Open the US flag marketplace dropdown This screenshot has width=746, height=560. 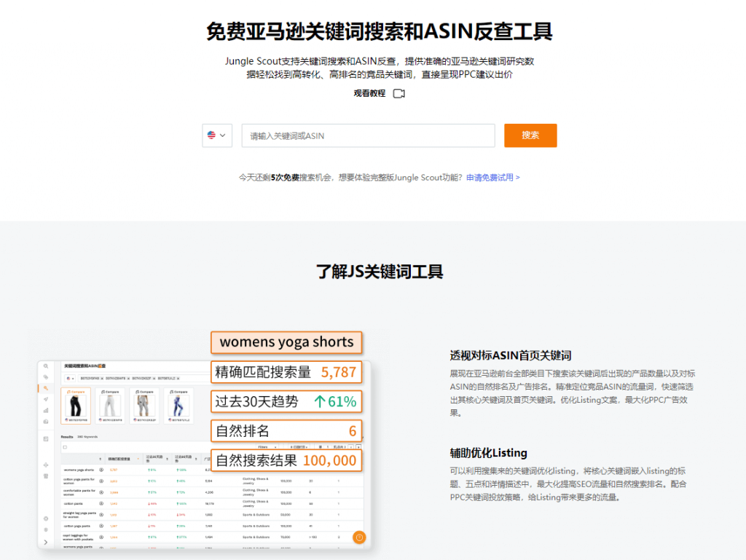click(217, 135)
